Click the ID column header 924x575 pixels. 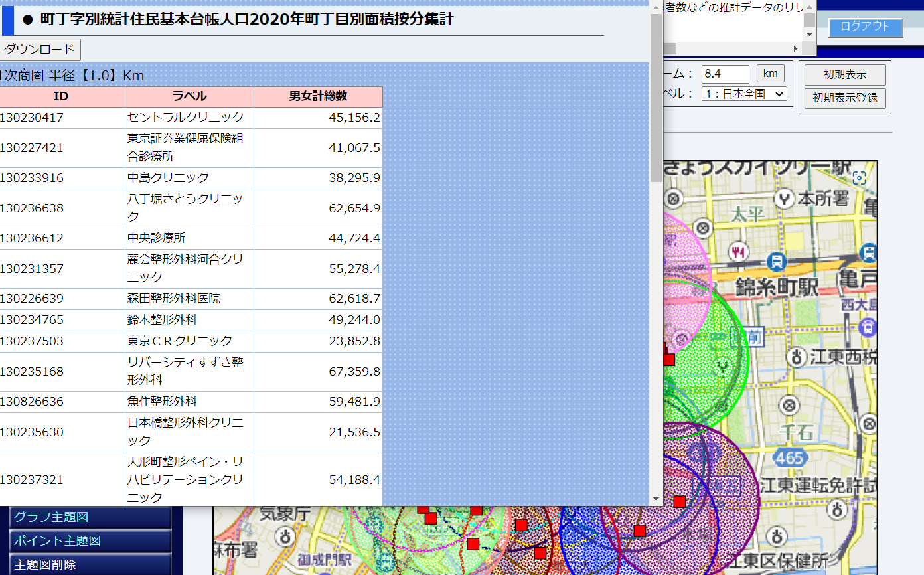[x=61, y=97]
